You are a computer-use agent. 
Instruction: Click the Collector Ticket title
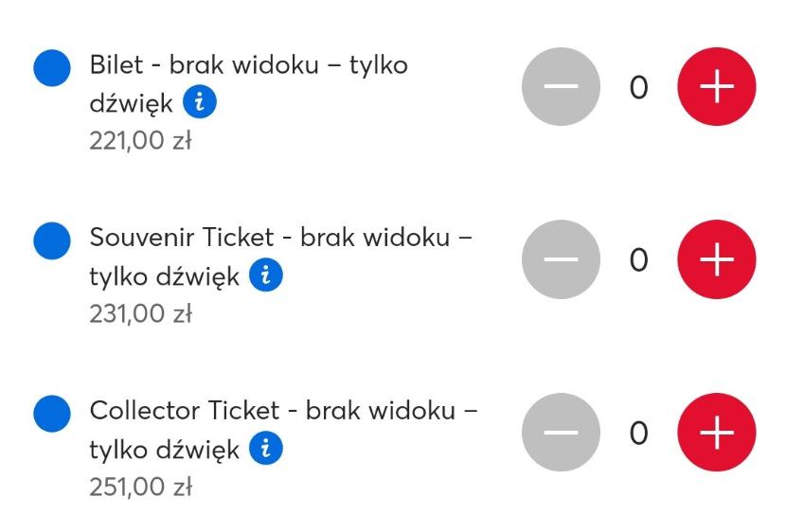click(x=283, y=412)
